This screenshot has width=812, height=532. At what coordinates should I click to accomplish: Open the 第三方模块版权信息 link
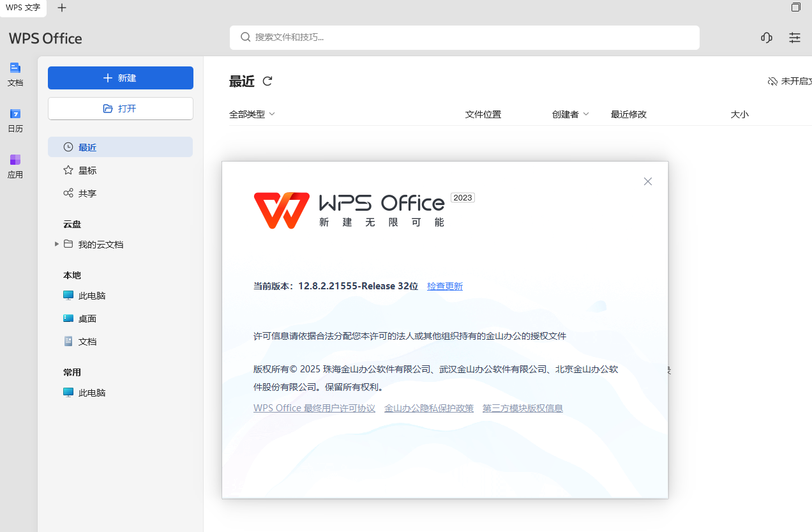(x=523, y=408)
